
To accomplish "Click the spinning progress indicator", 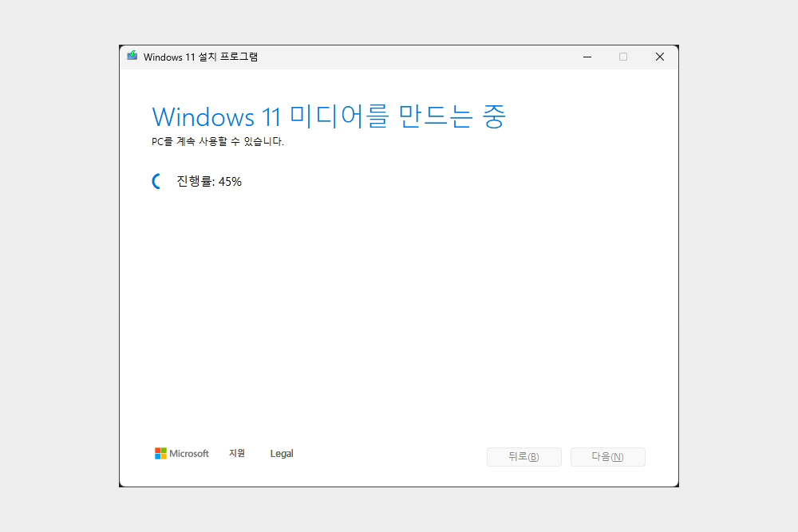I will [157, 181].
